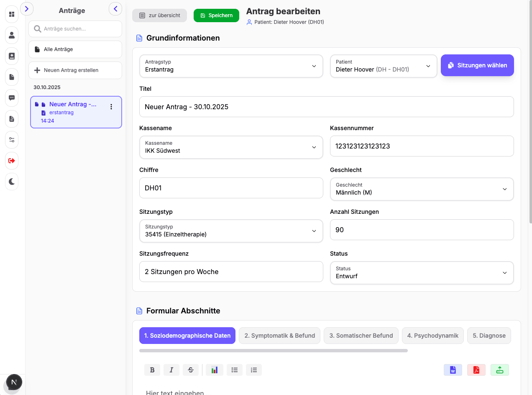
Task: Export section as Word document
Action: [453, 370]
